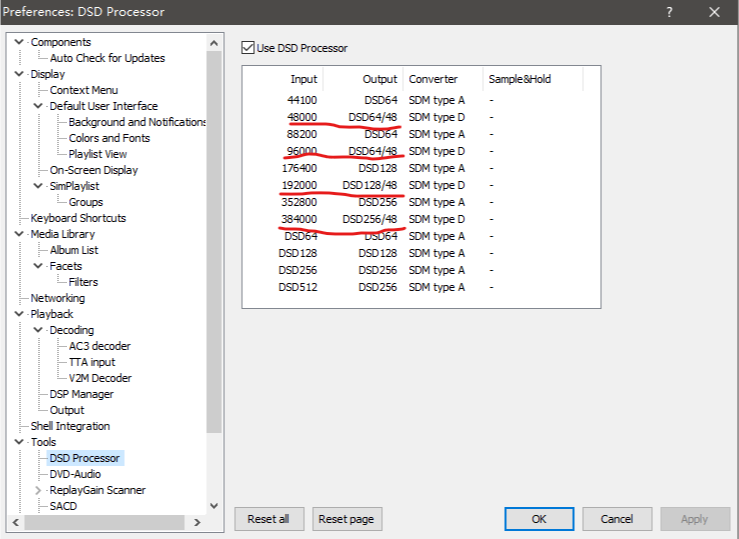
Task: Select Keyboard Shortcuts in the tree
Action: 78,218
